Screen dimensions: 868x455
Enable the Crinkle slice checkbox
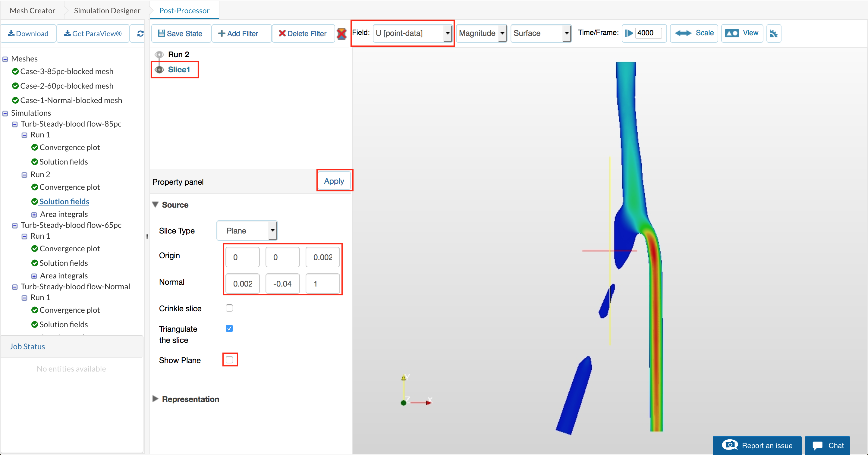coord(229,308)
